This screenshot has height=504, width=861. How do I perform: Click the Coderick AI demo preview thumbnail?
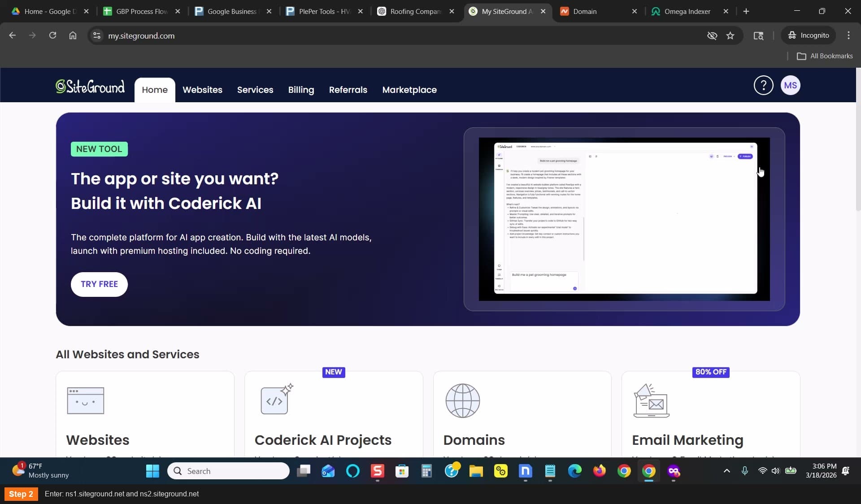pyautogui.click(x=624, y=219)
